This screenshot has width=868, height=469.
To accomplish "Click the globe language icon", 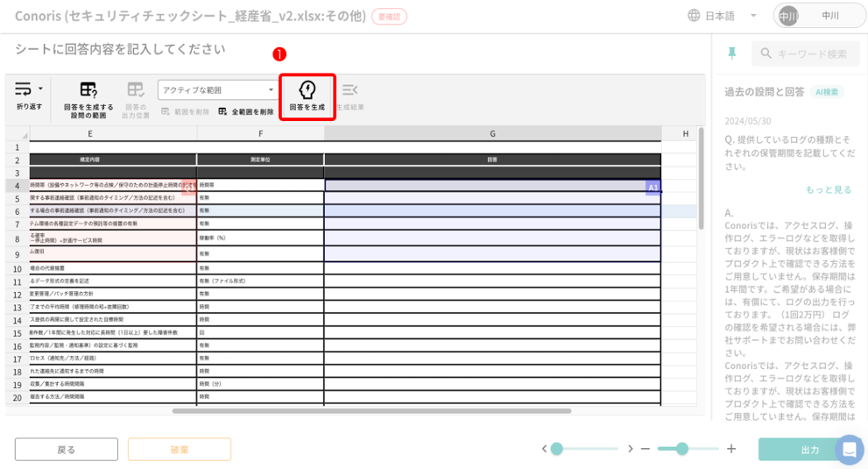I will point(694,16).
